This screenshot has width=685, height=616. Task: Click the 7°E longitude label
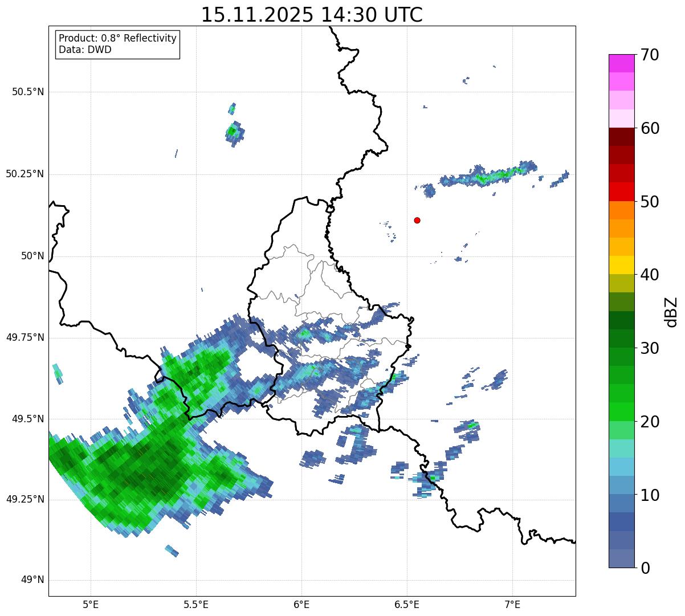[512, 605]
